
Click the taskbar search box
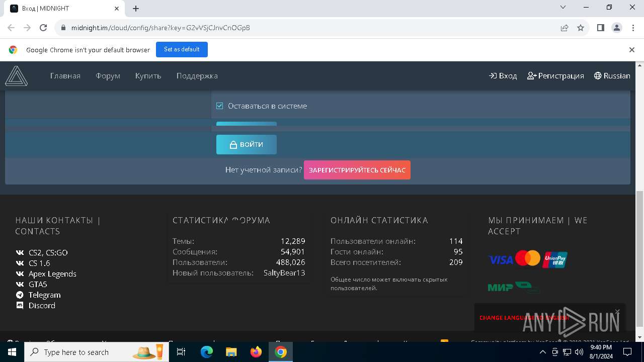96,352
